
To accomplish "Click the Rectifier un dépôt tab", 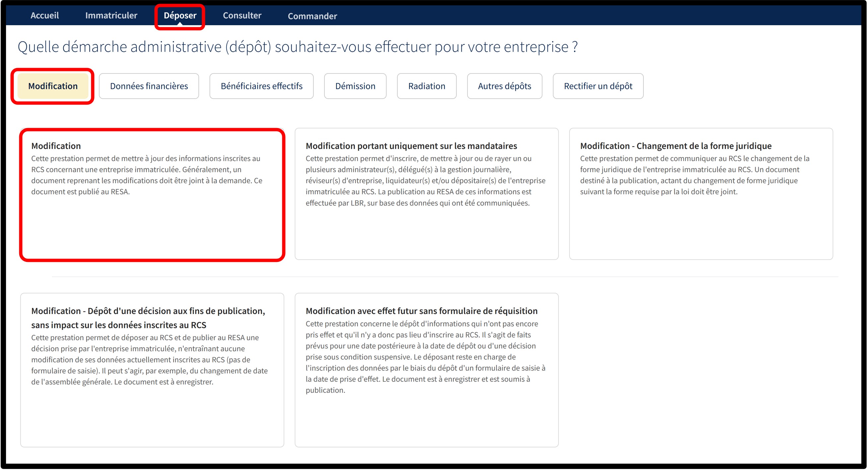I will pos(598,86).
